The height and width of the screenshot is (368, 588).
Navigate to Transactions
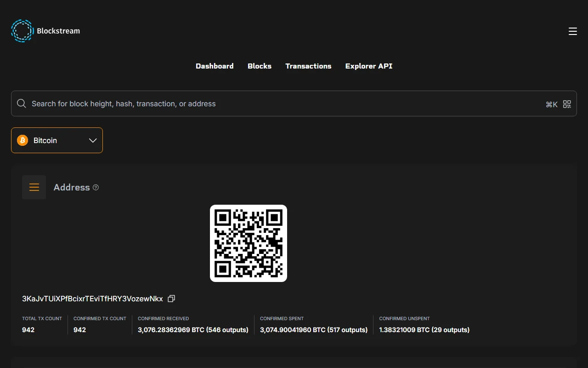(308, 66)
